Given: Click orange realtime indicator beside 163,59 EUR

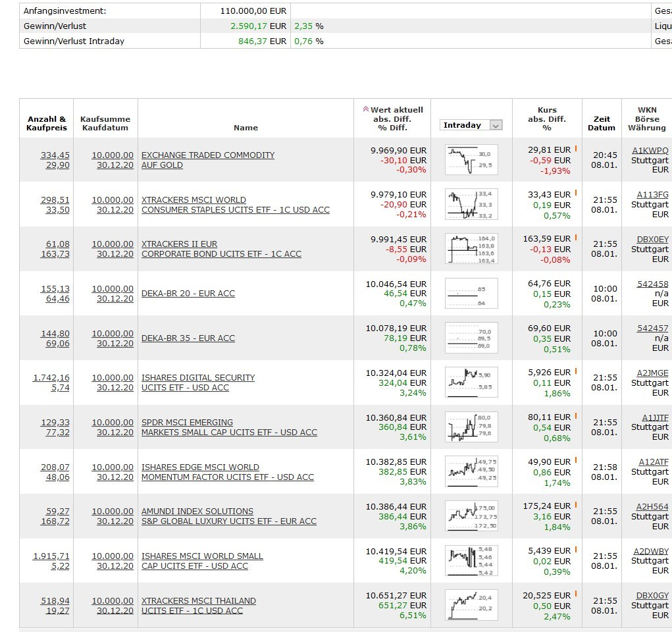Looking at the screenshot, I should (575, 237).
